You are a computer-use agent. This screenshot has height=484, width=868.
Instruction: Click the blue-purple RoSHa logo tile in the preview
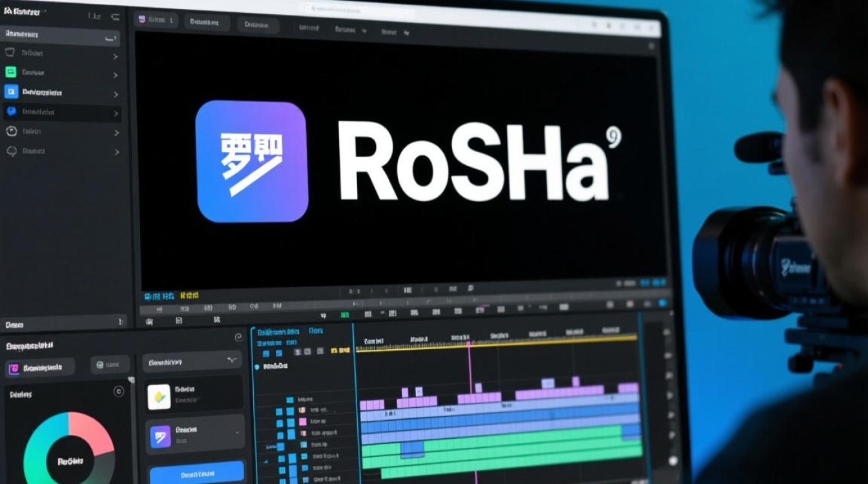[x=251, y=161]
